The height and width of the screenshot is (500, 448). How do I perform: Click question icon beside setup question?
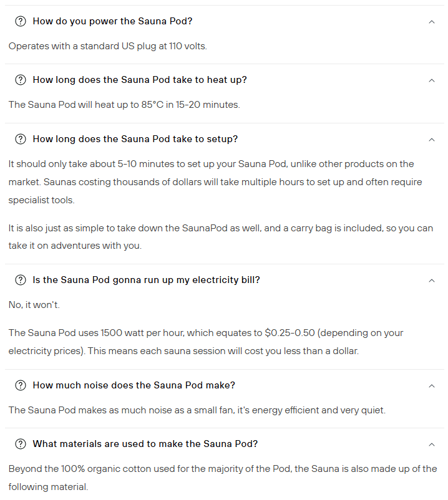coord(21,139)
